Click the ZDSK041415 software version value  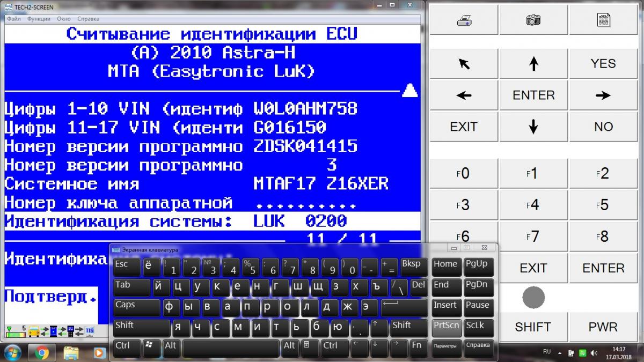click(x=305, y=146)
